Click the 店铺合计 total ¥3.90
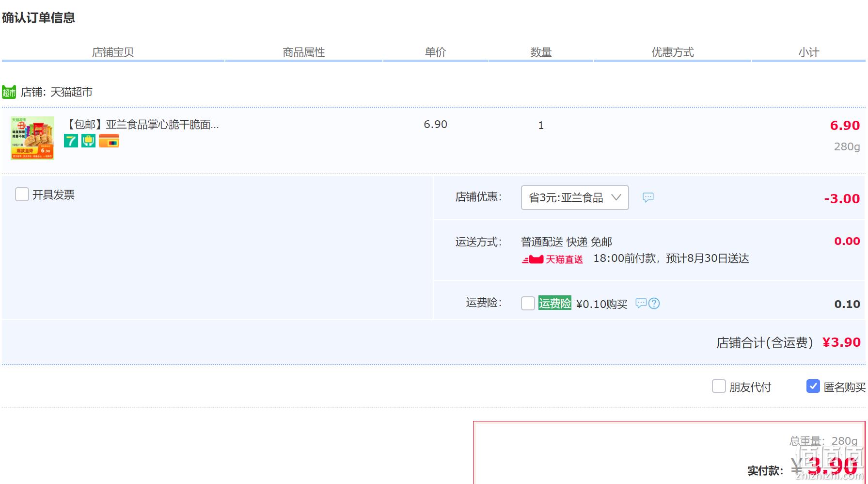 pos(841,342)
